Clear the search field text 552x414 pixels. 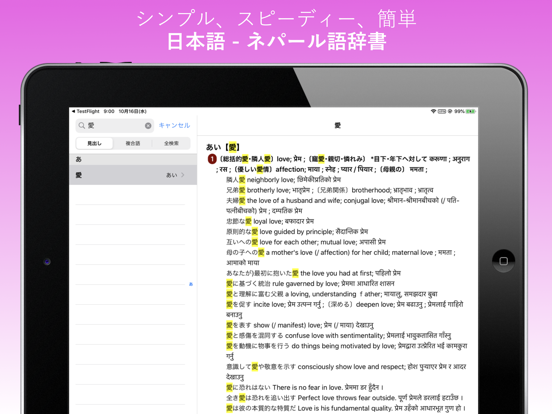148,126
